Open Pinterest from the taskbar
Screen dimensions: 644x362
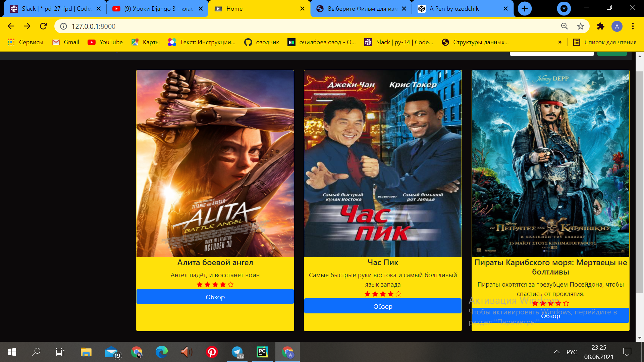[x=212, y=352]
